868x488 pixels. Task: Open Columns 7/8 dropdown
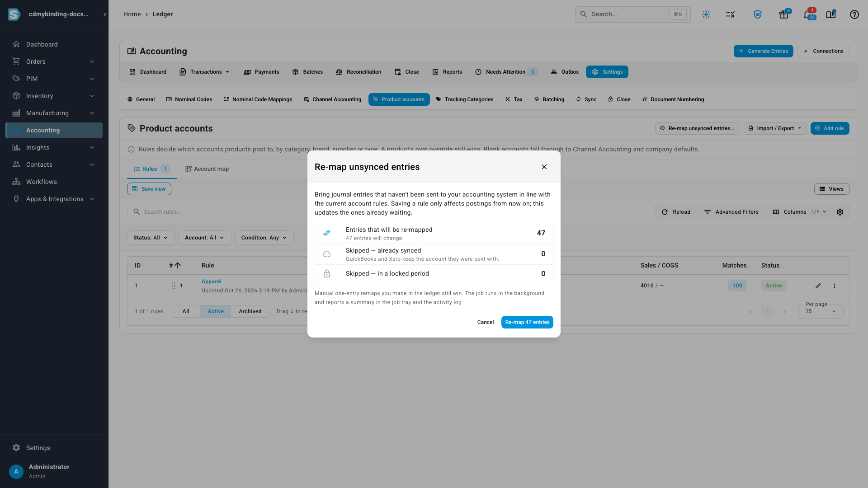(799, 212)
